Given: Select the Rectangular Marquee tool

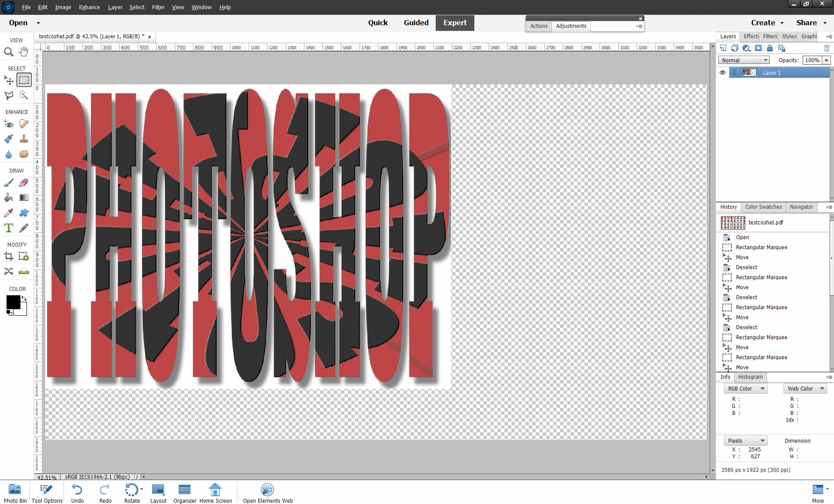Looking at the screenshot, I should tap(24, 80).
